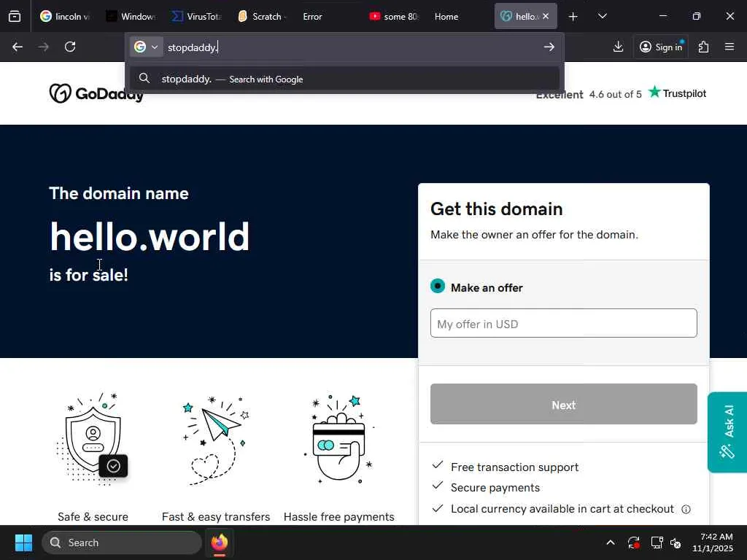Click the sync status tray icon

(x=634, y=542)
